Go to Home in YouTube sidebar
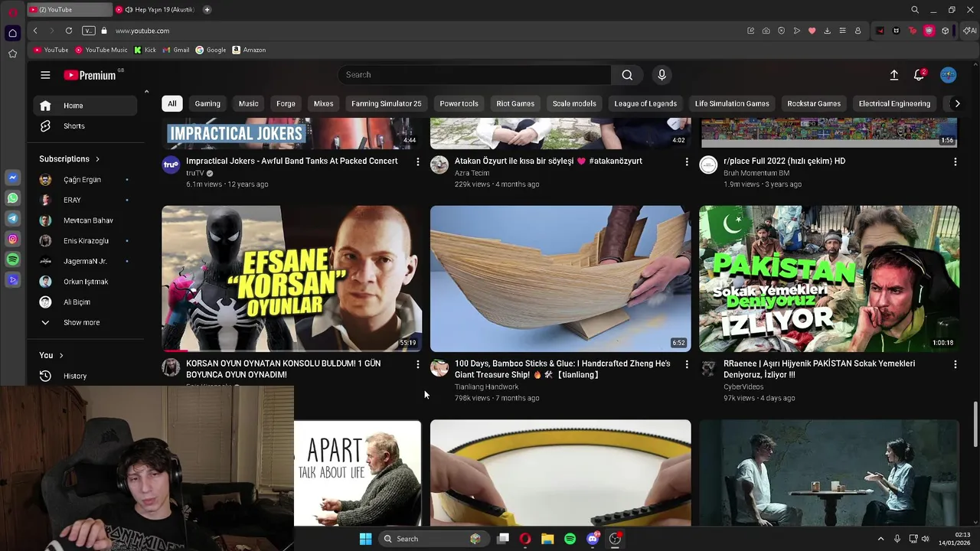 tap(85, 106)
